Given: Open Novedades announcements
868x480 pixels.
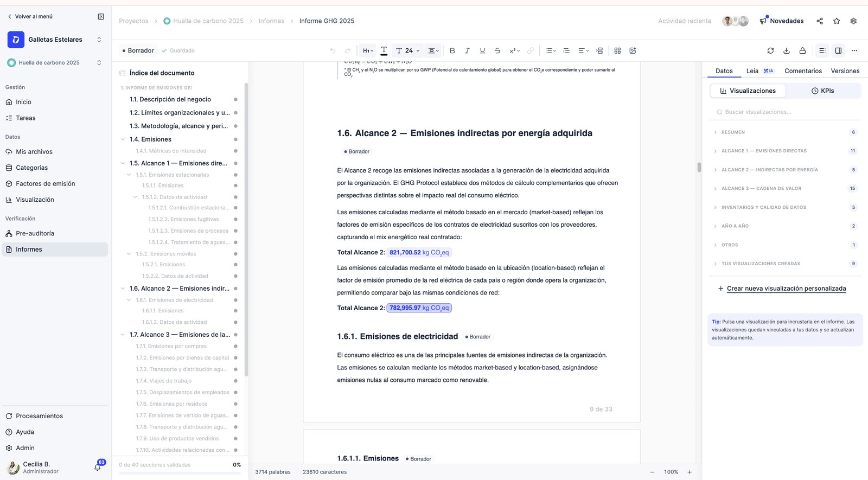Looking at the screenshot, I should (x=781, y=21).
